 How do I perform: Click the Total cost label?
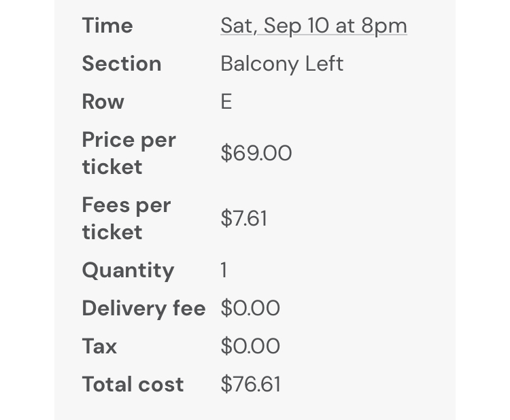pyautogui.click(x=133, y=385)
